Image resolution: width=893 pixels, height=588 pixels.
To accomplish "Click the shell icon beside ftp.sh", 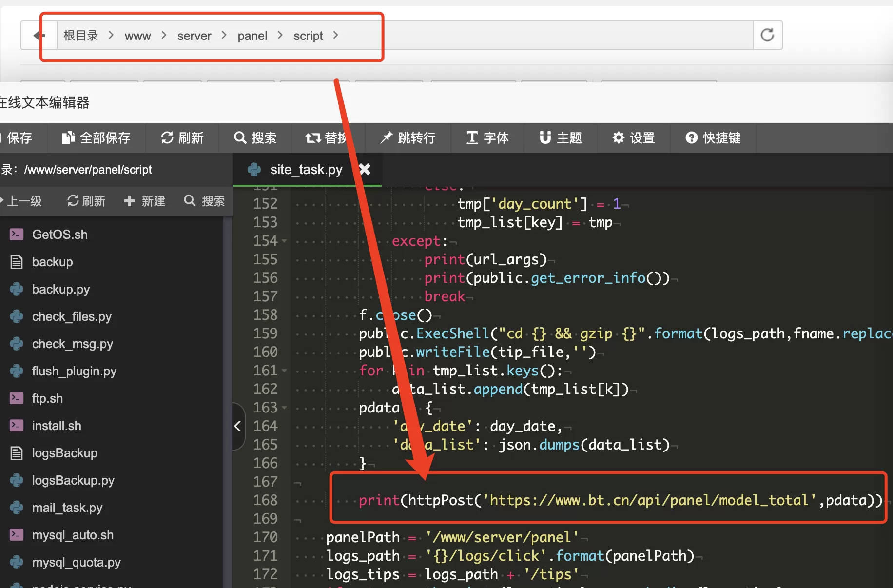I will click(17, 398).
